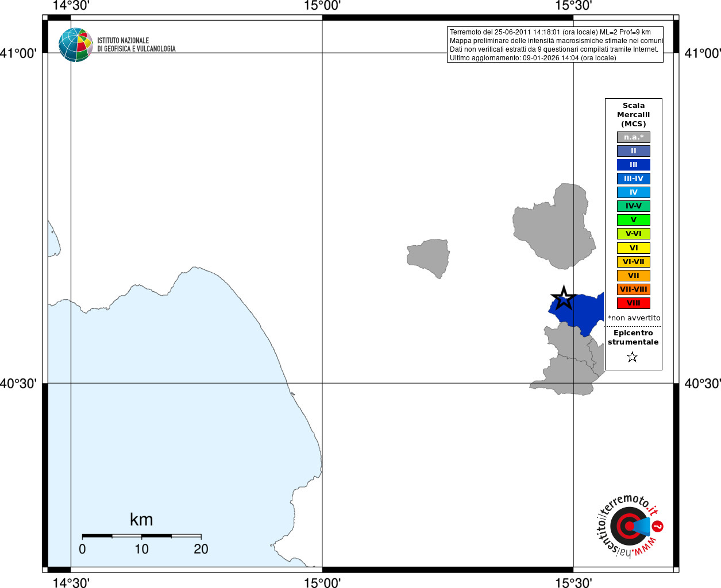Click the legend epicentro strumentale star

[x=633, y=357]
